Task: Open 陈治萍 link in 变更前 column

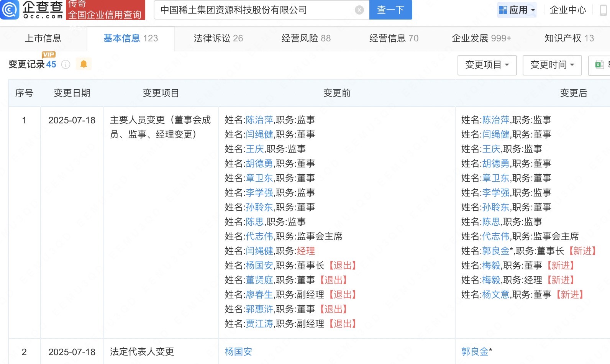Action: click(x=259, y=120)
